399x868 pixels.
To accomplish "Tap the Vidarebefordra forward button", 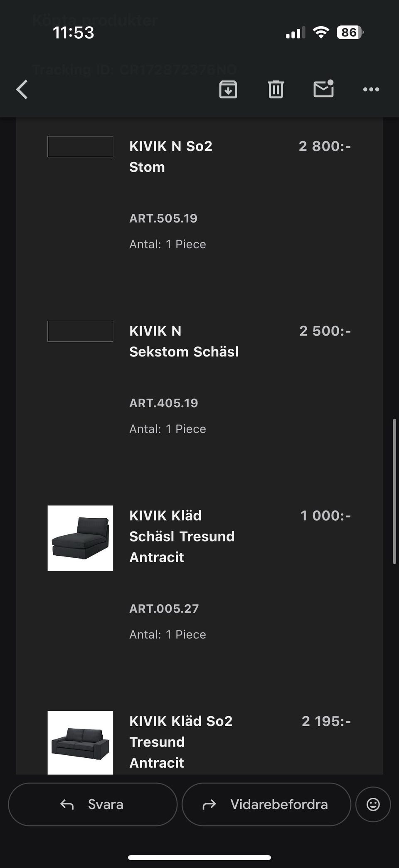I will (x=266, y=804).
